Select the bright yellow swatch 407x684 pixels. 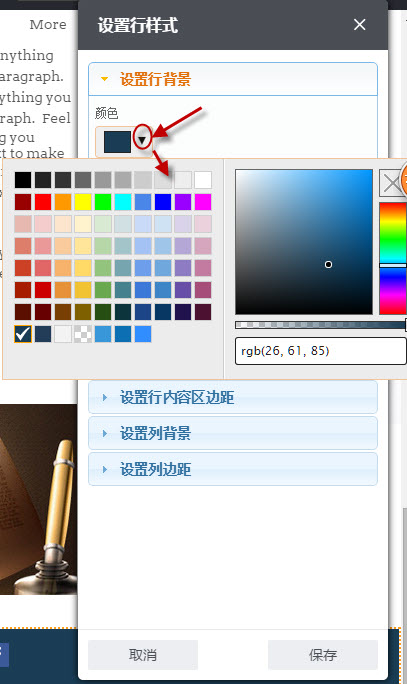pyautogui.click(x=83, y=202)
